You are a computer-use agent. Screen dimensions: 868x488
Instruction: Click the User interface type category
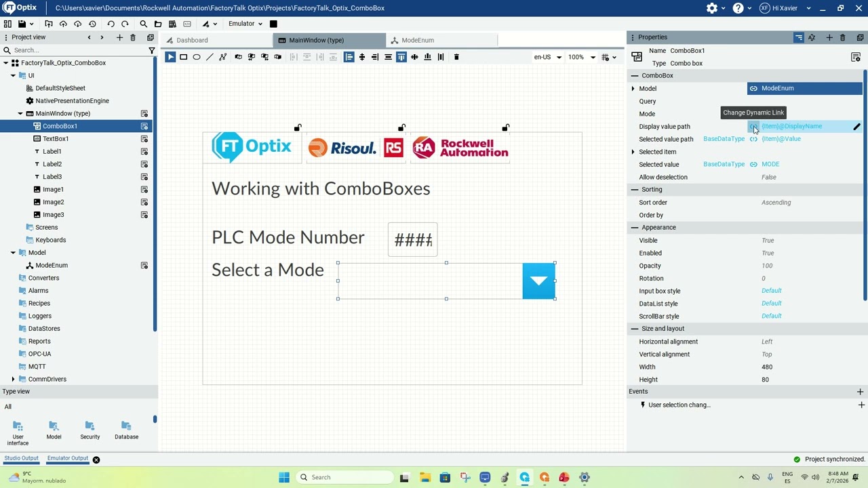tap(18, 432)
